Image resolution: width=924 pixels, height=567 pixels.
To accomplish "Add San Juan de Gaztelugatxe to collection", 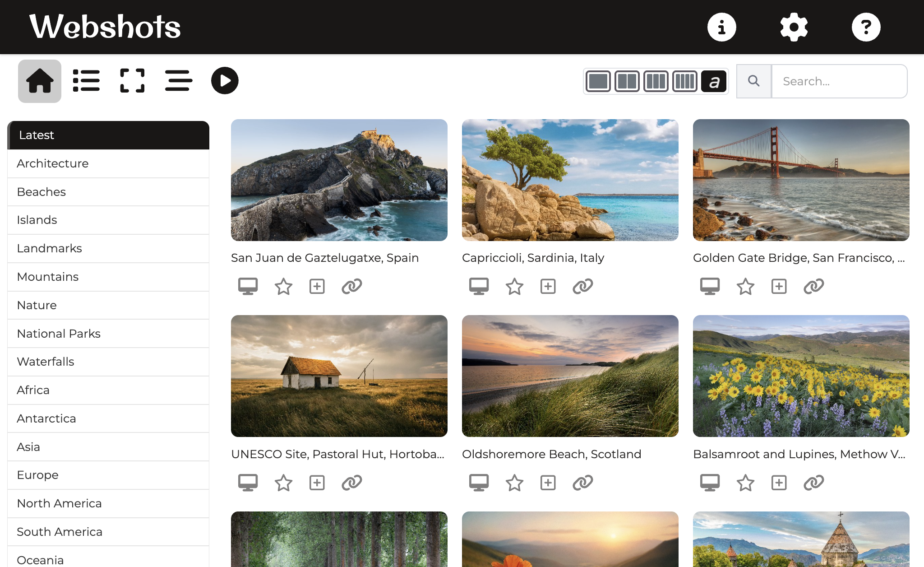I will 317,286.
